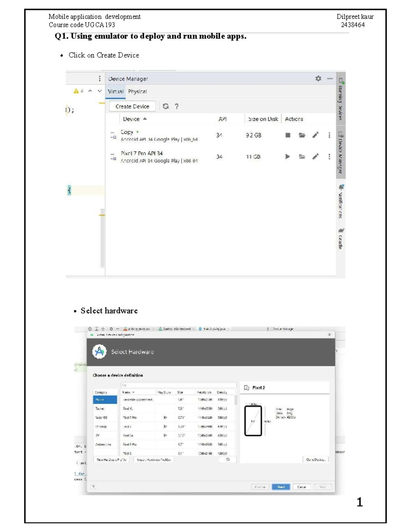Hide the Device Manager panel
The height and width of the screenshot is (532, 411).
330,78
